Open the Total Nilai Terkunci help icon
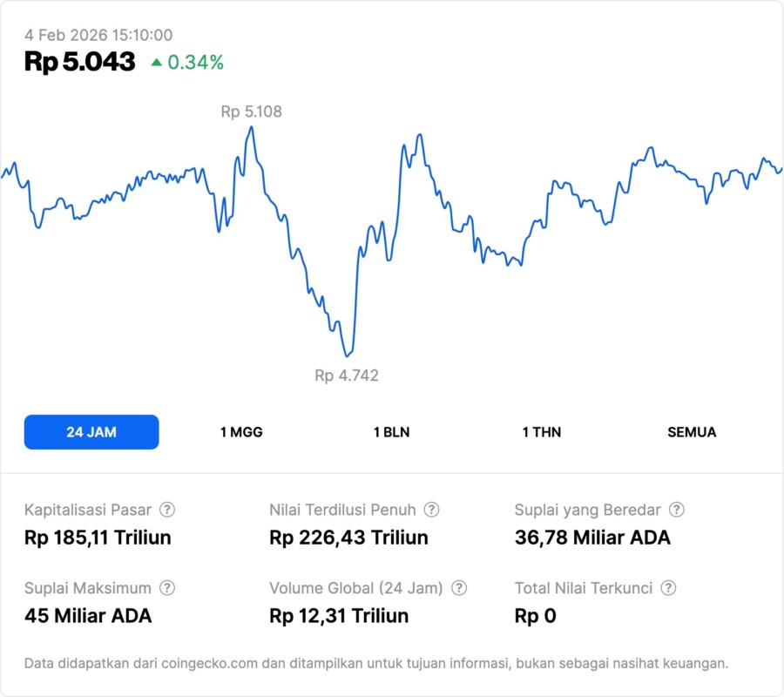This screenshot has height=697, width=784. (x=668, y=588)
